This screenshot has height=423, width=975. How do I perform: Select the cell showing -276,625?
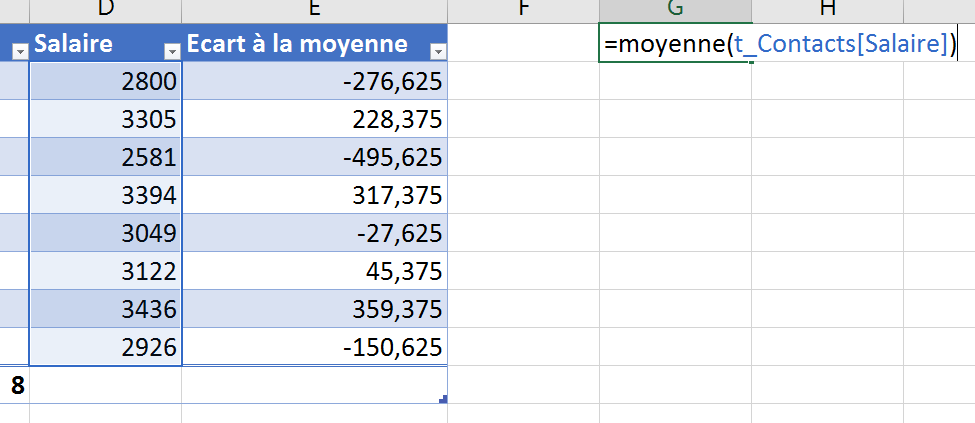tap(315, 81)
